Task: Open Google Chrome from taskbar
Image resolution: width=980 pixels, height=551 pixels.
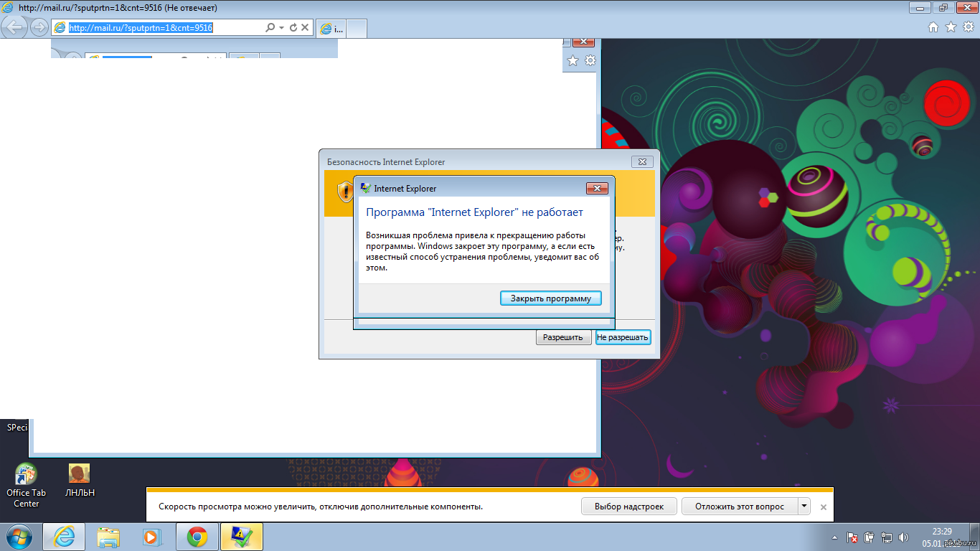Action: pyautogui.click(x=197, y=537)
